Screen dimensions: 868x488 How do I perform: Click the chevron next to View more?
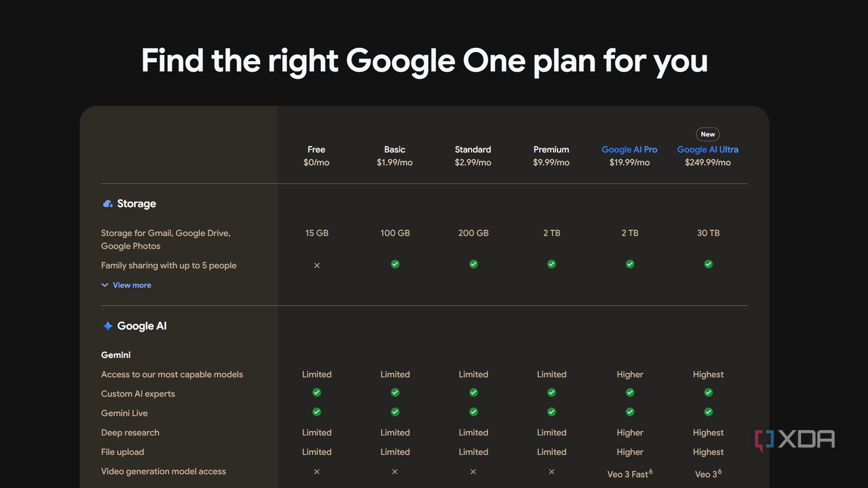pyautogui.click(x=105, y=284)
